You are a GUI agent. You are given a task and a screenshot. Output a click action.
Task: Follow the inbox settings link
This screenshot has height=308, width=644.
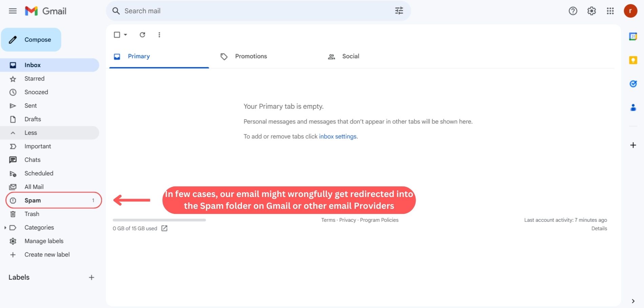tap(338, 136)
